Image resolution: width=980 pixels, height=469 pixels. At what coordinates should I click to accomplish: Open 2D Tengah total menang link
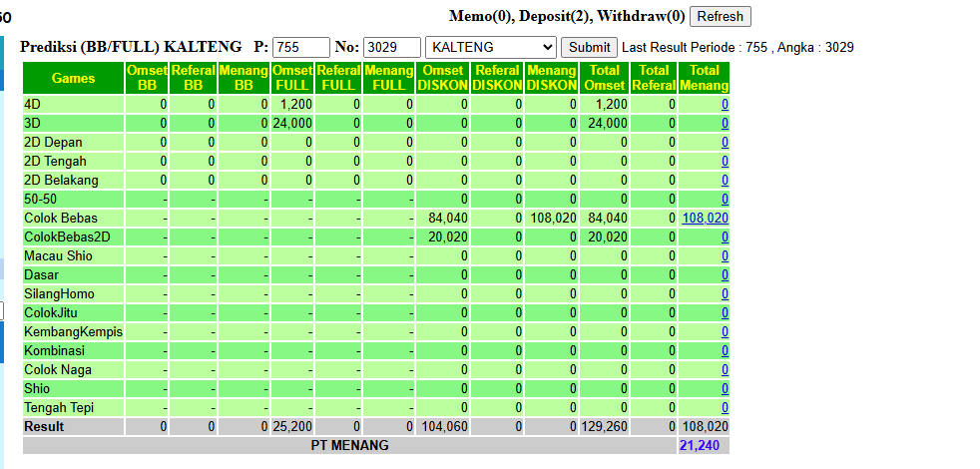pyautogui.click(x=725, y=162)
